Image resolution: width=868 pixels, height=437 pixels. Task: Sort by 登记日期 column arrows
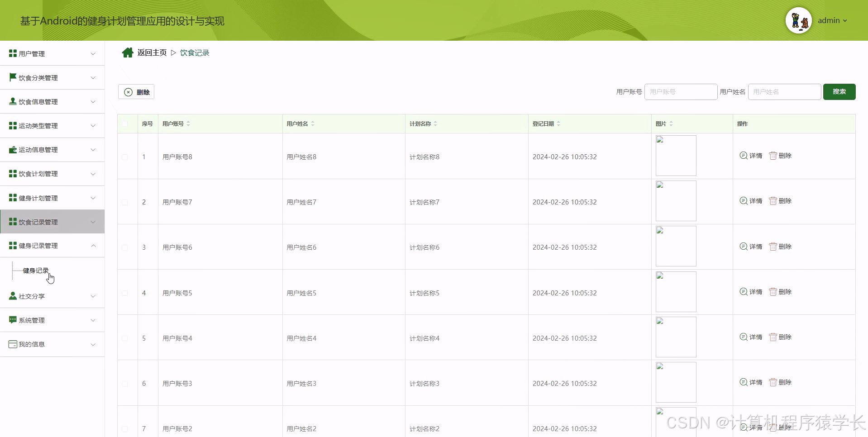point(558,123)
